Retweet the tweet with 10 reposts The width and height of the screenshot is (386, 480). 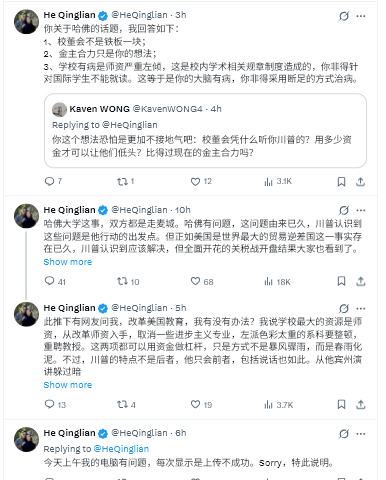pyautogui.click(x=128, y=282)
